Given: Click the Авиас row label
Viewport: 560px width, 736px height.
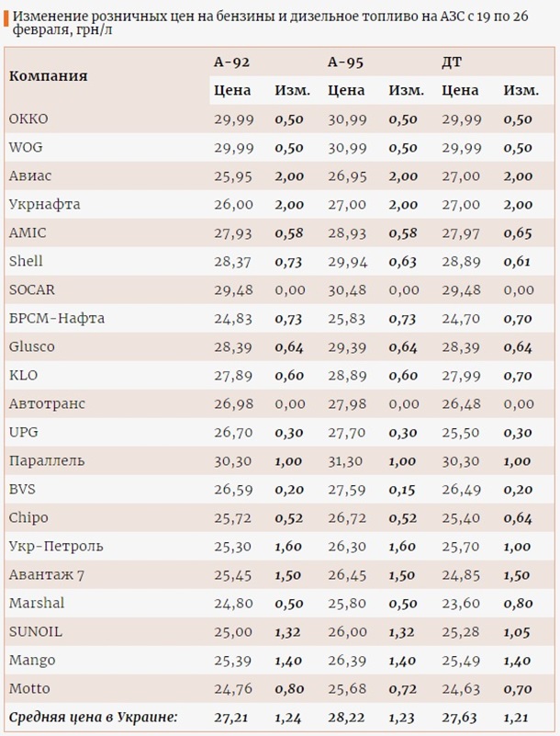Looking at the screenshot, I should click(30, 176).
